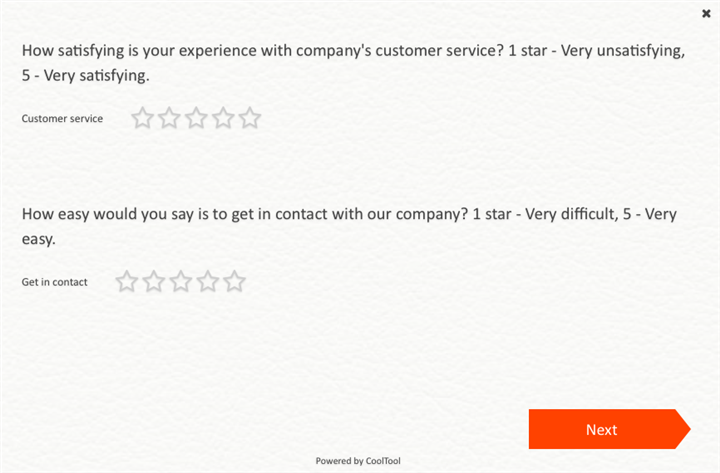Rate Get in contact with one star
This screenshot has height=473, width=720.
click(126, 282)
